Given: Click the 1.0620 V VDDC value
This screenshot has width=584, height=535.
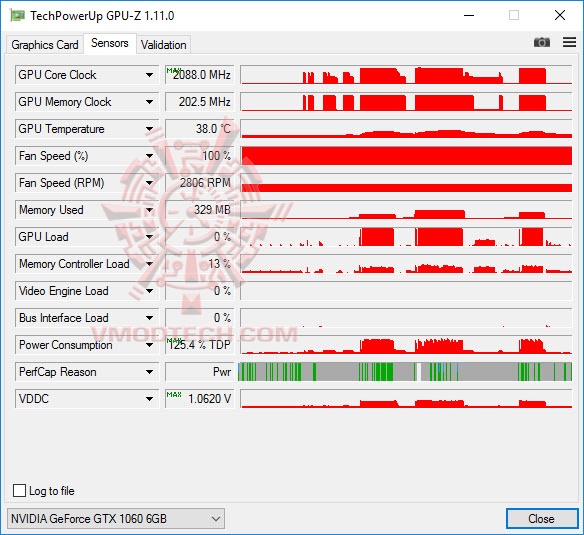Looking at the screenshot, I should point(200,399).
